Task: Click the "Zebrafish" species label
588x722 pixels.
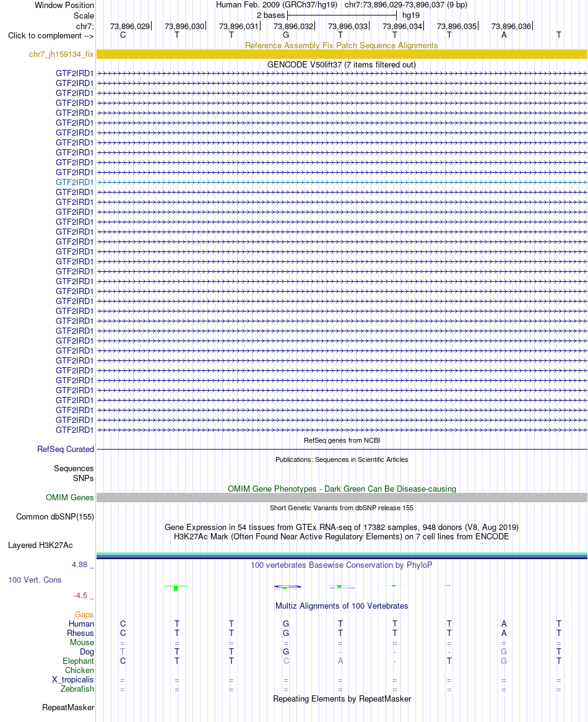Action: pyautogui.click(x=77, y=689)
